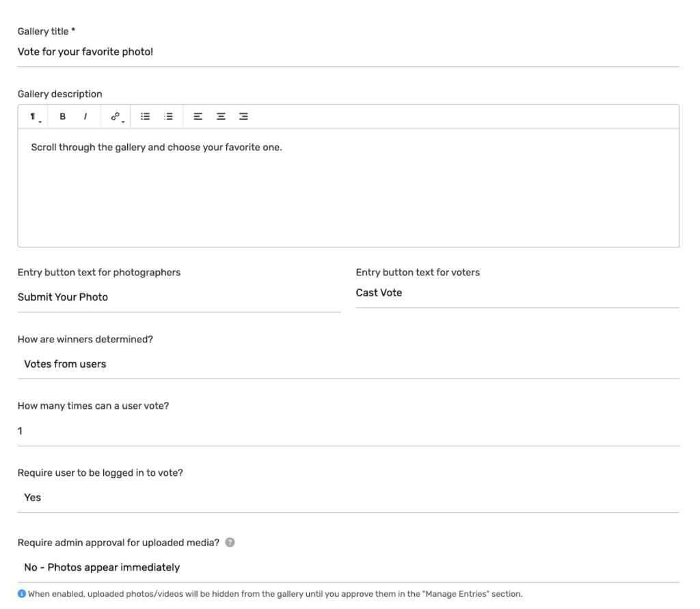Toggle italic formatting in description editor
The width and height of the screenshot is (700, 609).
pos(85,117)
